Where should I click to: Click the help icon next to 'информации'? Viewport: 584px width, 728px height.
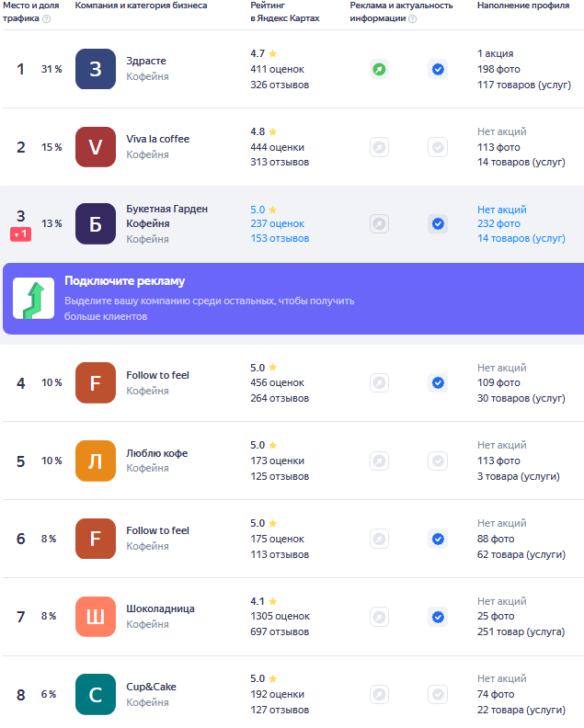pyautogui.click(x=412, y=19)
